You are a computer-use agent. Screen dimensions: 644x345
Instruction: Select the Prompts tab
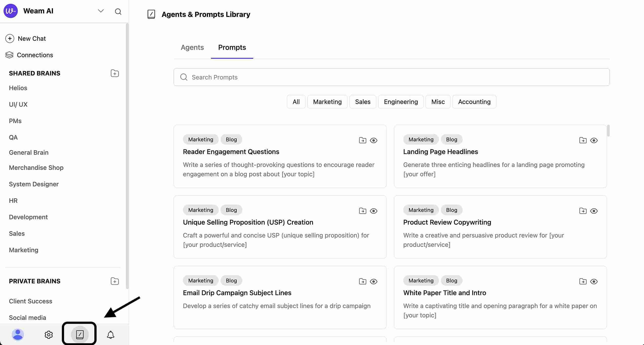tap(232, 48)
